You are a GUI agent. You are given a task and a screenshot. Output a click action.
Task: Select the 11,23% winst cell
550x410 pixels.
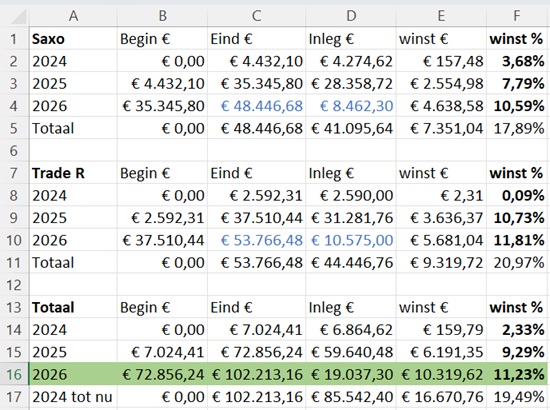coord(517,374)
